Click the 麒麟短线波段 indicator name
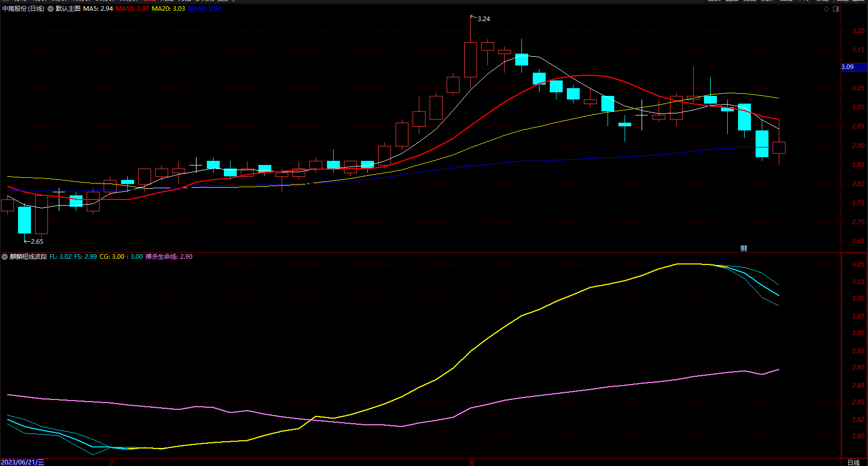The height and width of the screenshot is (466, 868). pyautogui.click(x=28, y=257)
